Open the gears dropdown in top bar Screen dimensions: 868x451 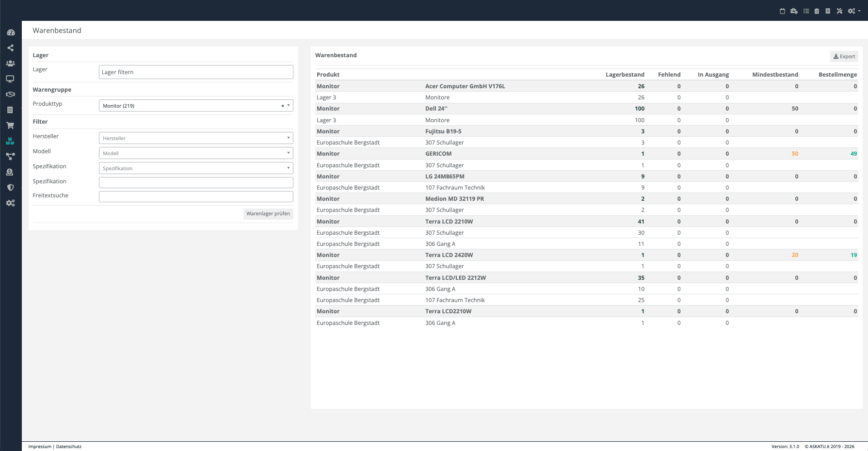(854, 11)
